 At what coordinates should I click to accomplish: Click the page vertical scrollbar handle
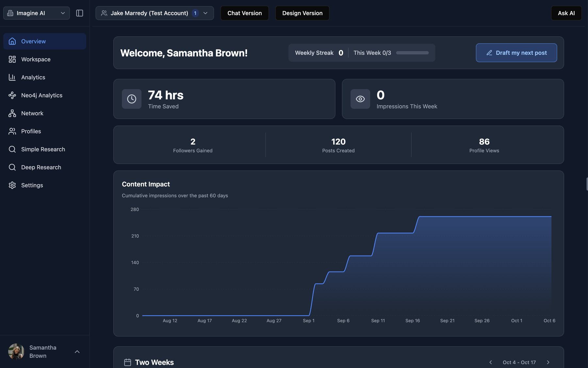[x=587, y=184]
